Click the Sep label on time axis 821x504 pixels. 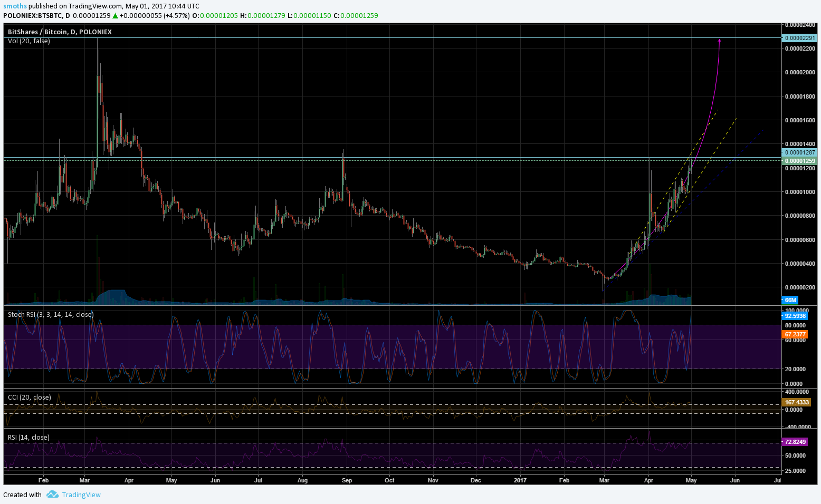pyautogui.click(x=347, y=480)
